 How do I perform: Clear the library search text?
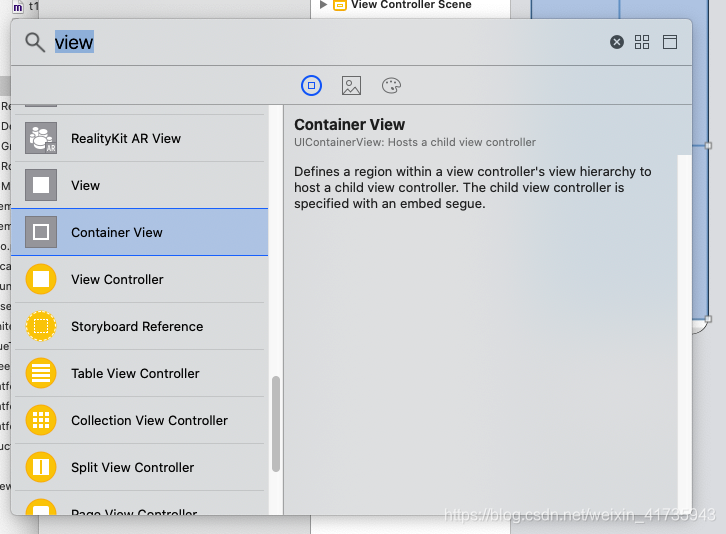616,42
